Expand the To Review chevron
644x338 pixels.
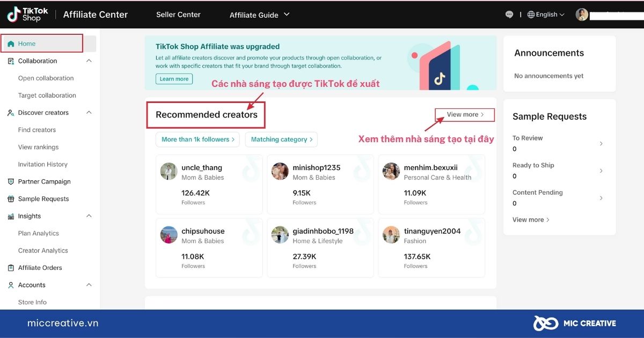tap(601, 144)
